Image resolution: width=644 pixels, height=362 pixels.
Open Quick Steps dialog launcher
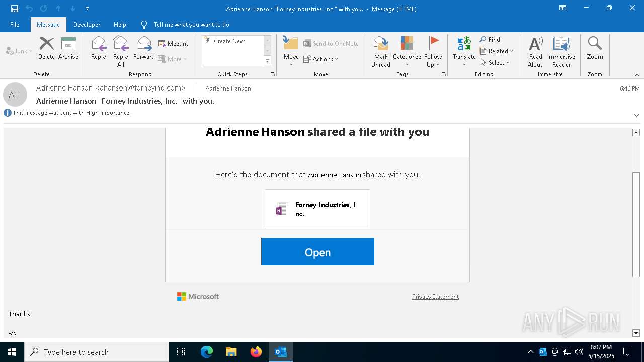[273, 74]
